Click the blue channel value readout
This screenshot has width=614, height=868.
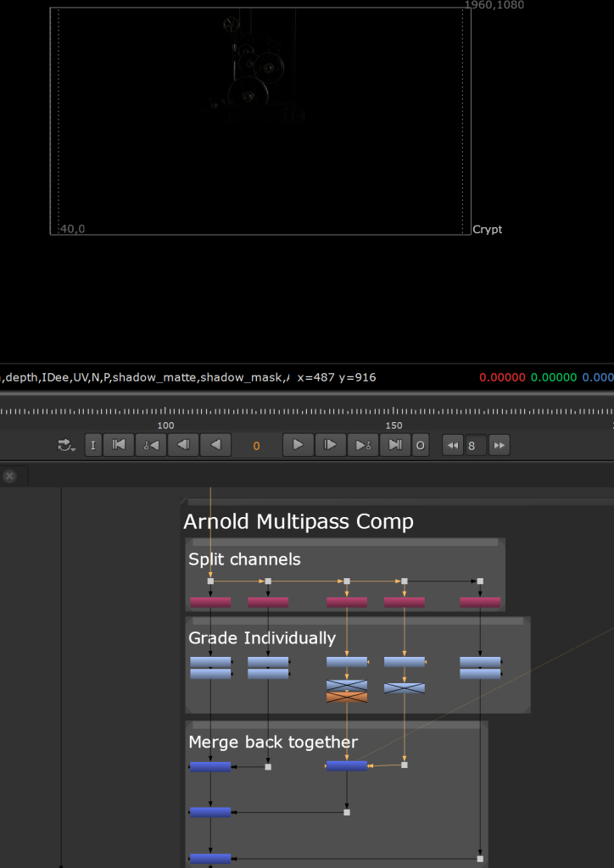coord(598,377)
